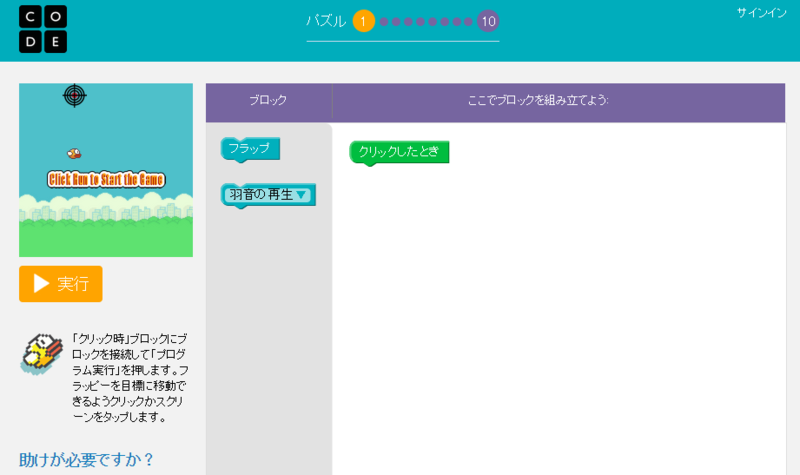
Task: Run the program with 実行 button
Action: [x=61, y=284]
